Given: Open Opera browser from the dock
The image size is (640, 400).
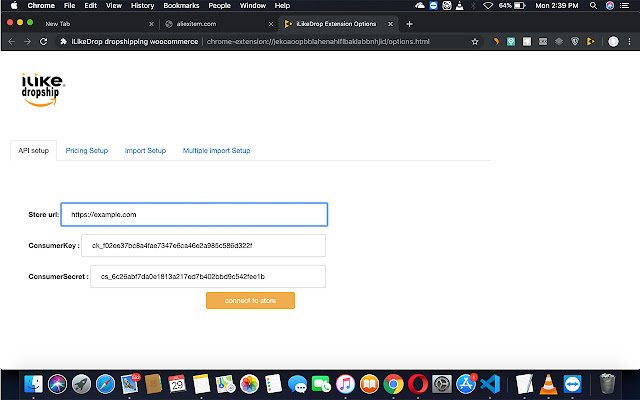Looking at the screenshot, I should coord(418,384).
